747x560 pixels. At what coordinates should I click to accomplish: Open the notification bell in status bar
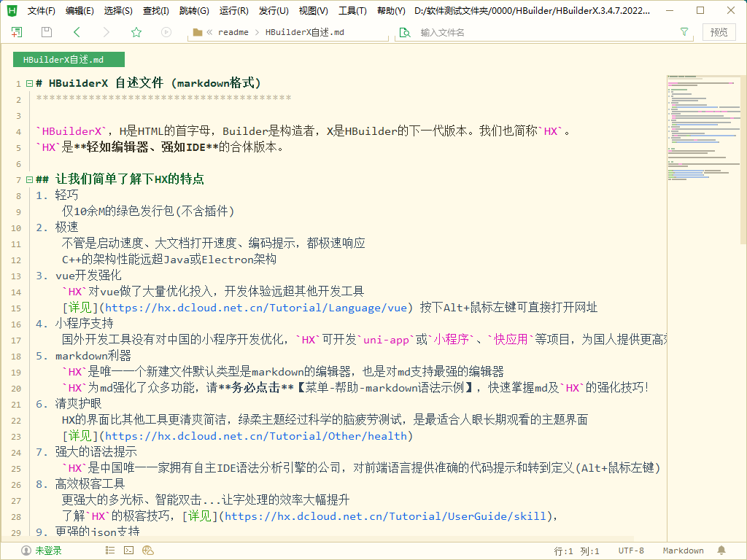tap(721, 551)
